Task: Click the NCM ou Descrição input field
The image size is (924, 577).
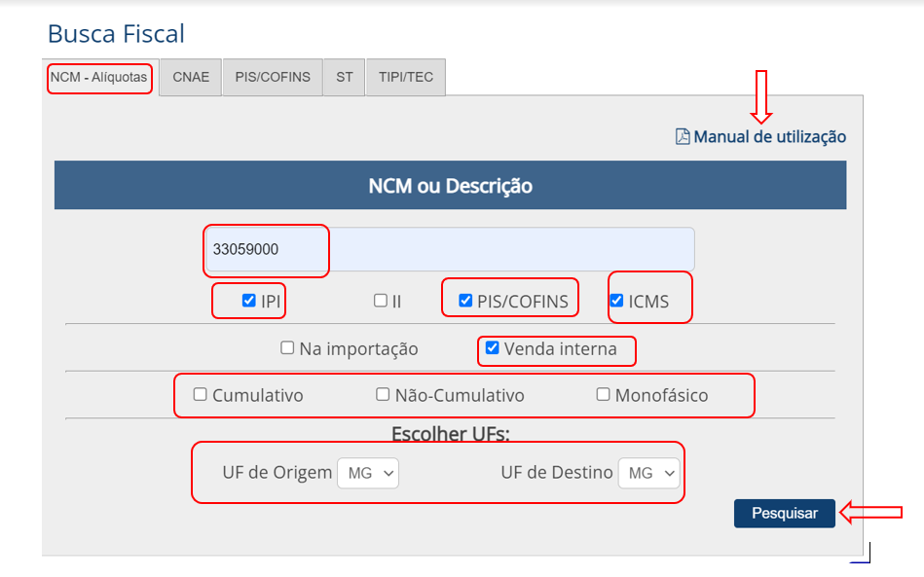Action: tap(450, 249)
